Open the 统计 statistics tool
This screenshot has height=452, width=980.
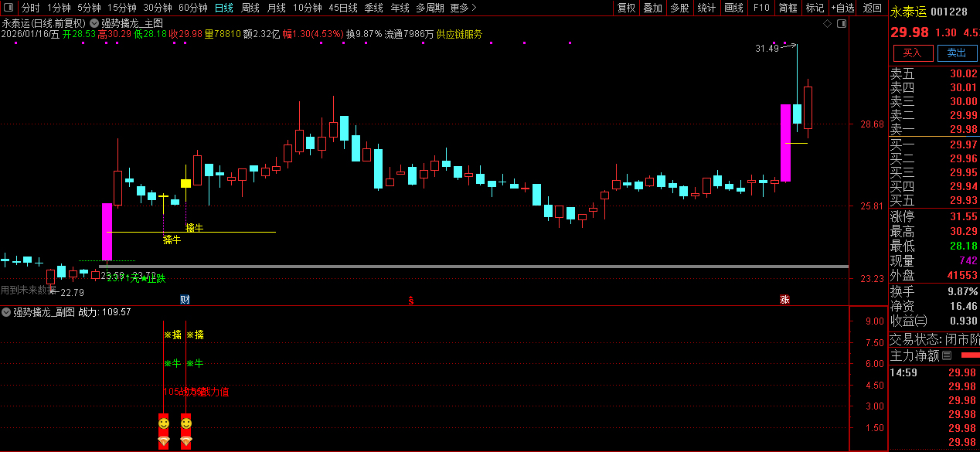click(x=706, y=8)
